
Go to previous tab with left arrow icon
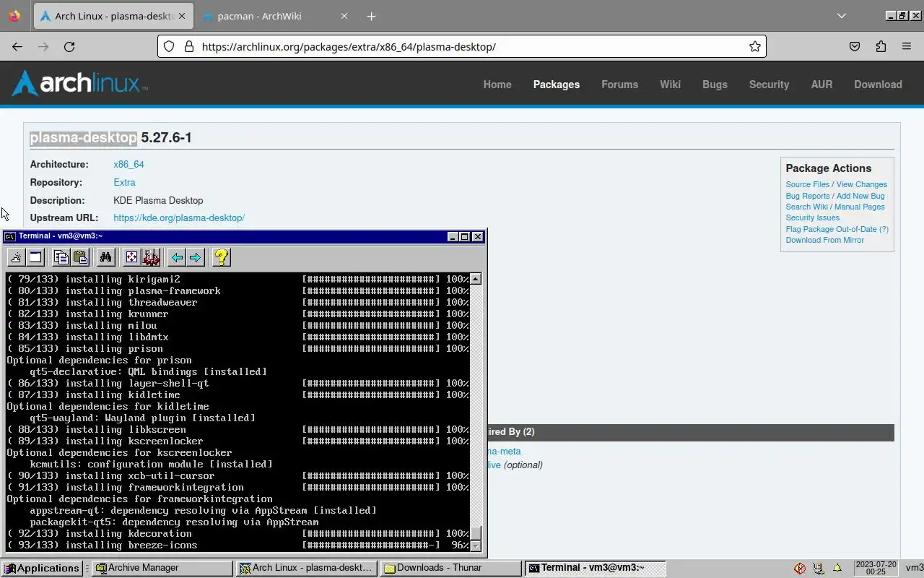(177, 257)
